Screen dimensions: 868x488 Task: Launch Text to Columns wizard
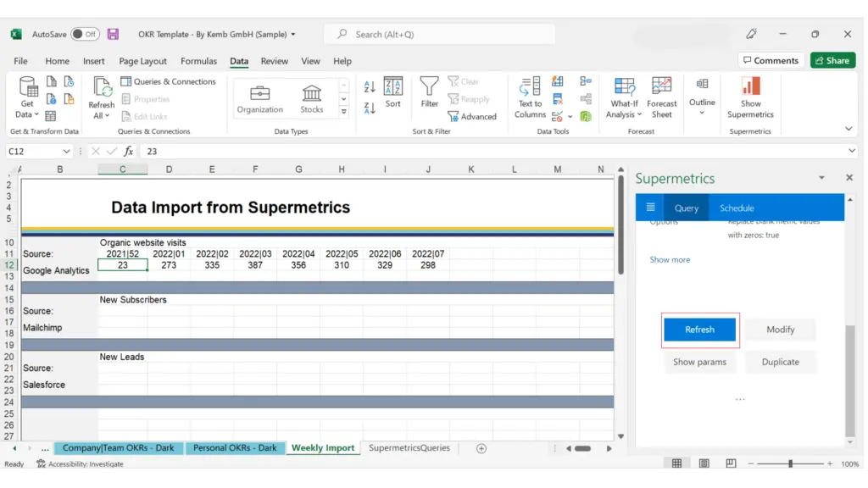[530, 98]
